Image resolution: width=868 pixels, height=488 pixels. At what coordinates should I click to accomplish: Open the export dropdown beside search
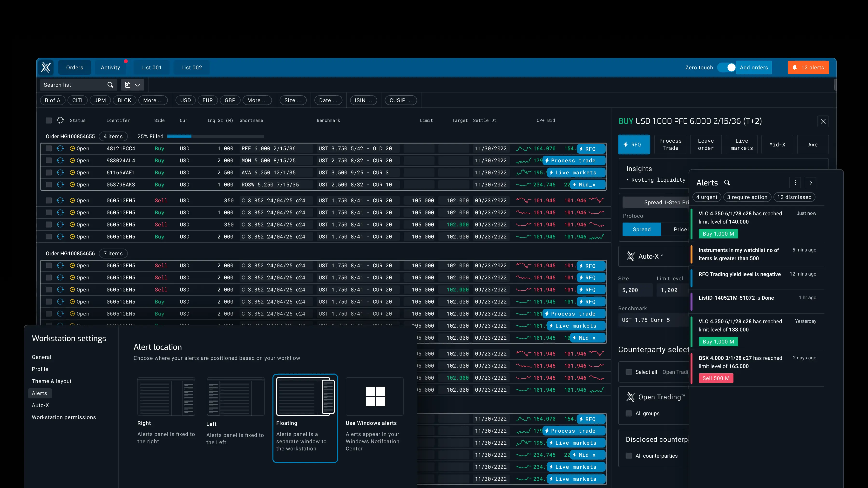132,85
